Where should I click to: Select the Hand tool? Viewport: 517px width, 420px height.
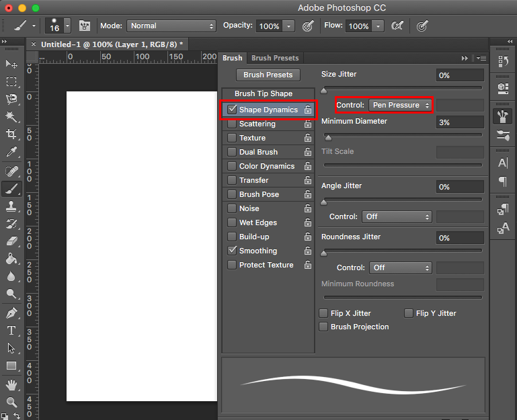click(x=11, y=385)
